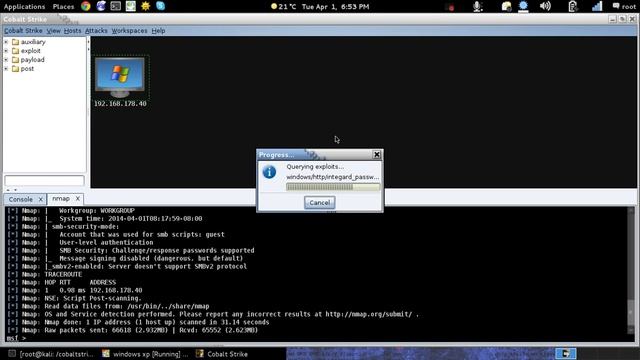The width and height of the screenshot is (640, 360).
Task: Click the workspace switcher button
Action: 566,353
